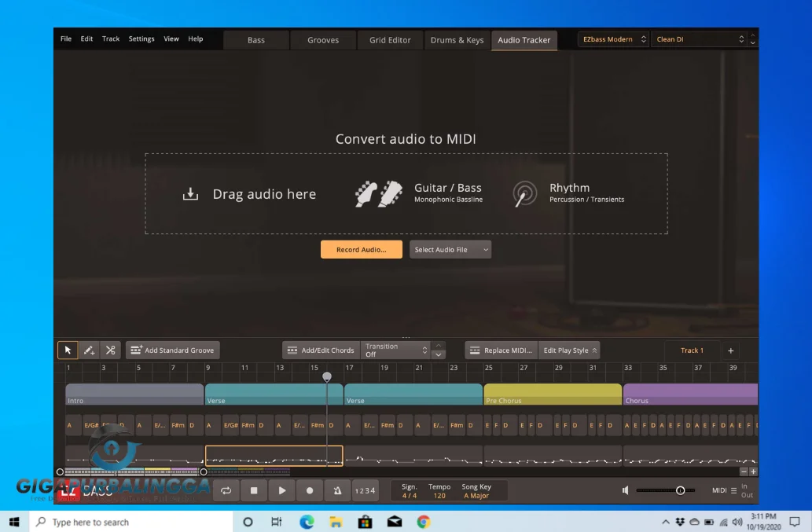Open Add/Edit Chords
Image resolution: width=812 pixels, height=532 pixels.
coord(321,350)
